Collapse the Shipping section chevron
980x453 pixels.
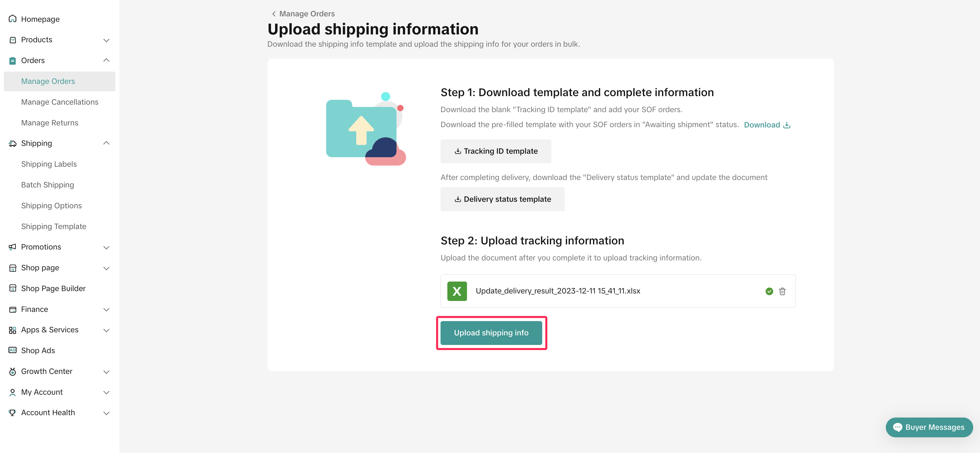pyautogui.click(x=106, y=143)
